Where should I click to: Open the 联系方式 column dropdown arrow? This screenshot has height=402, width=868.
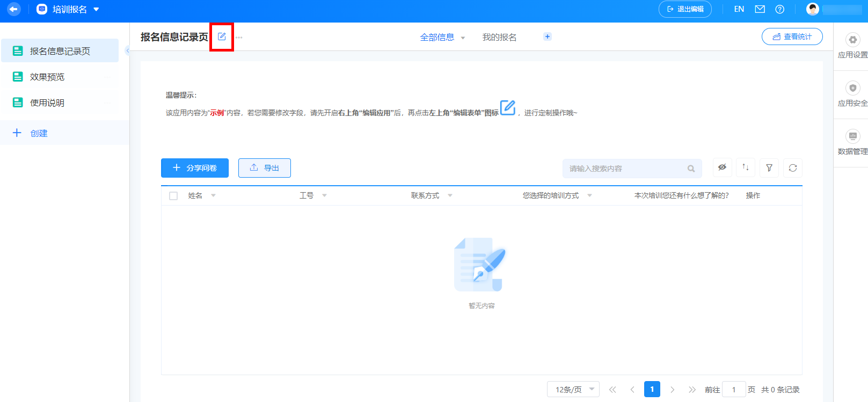[450, 195]
